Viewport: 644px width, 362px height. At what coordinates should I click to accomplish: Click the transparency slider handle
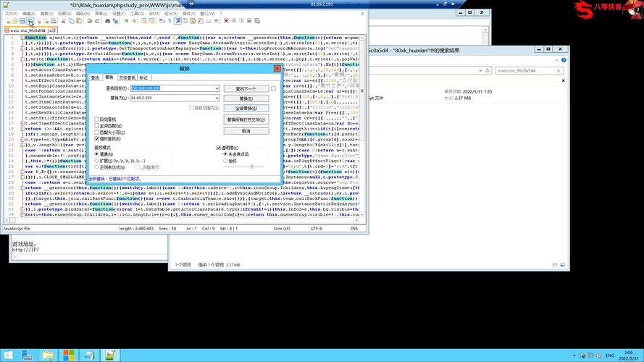[252, 167]
